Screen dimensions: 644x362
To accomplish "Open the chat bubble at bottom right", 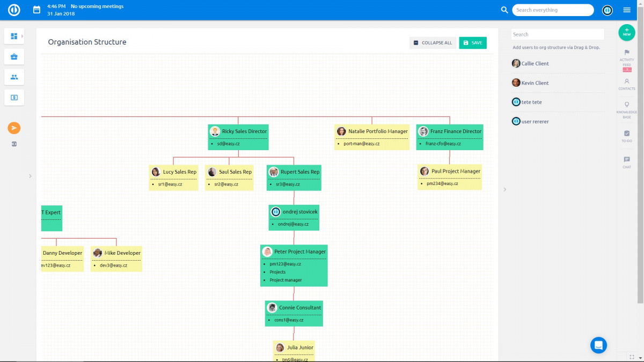I will tap(598, 345).
